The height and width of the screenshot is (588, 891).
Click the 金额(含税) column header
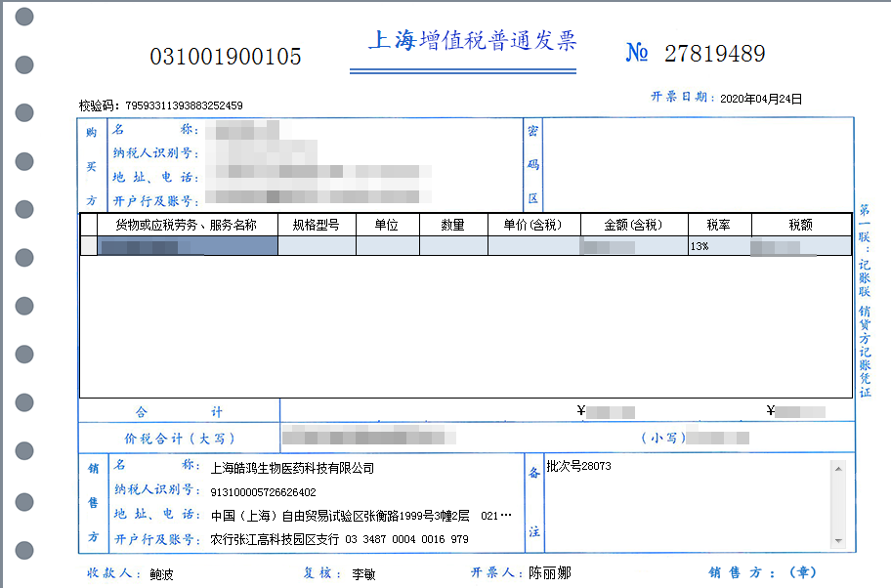(634, 225)
